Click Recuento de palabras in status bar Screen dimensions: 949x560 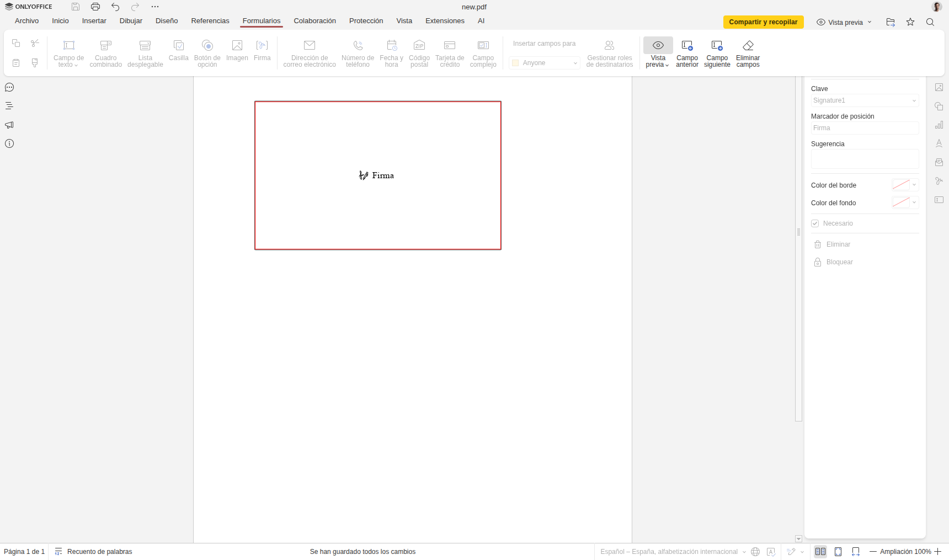point(99,552)
